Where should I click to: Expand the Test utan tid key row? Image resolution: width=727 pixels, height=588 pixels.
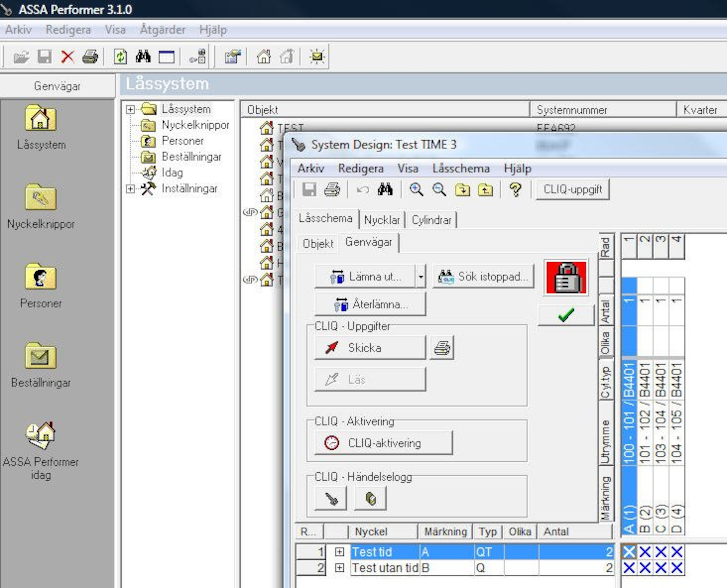[x=340, y=568]
